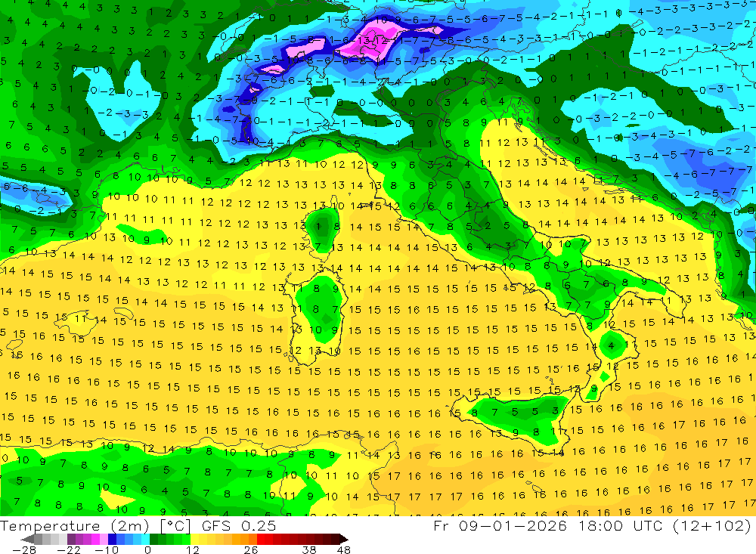Click the date 'Fr 09-01-2026'
The height and width of the screenshot is (554, 756).
click(500, 525)
